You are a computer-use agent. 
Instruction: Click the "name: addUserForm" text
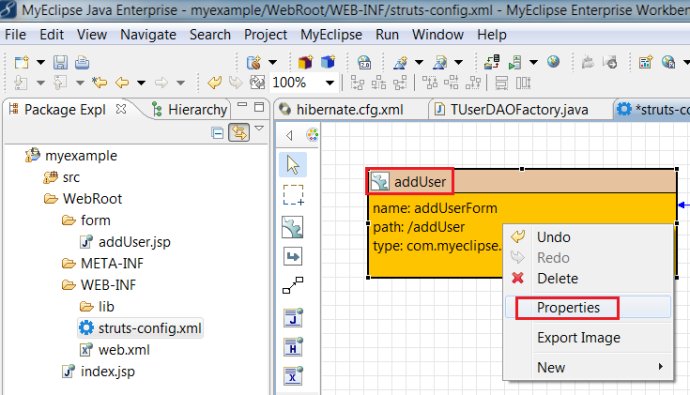435,208
